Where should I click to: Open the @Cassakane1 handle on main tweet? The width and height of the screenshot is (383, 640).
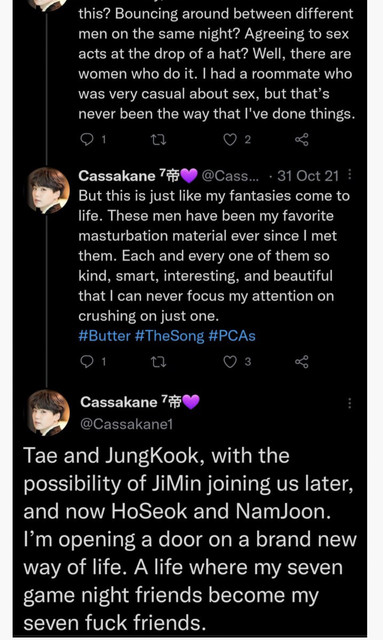tap(127, 424)
